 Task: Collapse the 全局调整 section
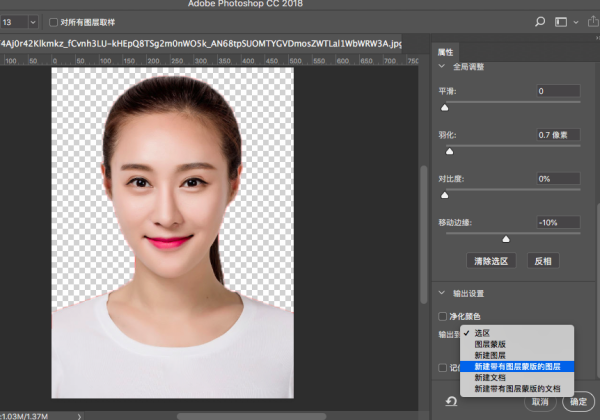click(442, 66)
